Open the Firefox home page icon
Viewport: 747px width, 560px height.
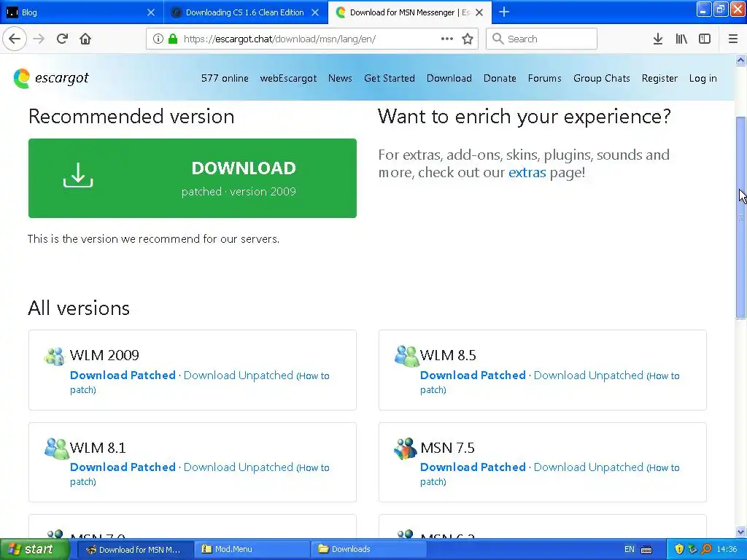click(x=85, y=39)
